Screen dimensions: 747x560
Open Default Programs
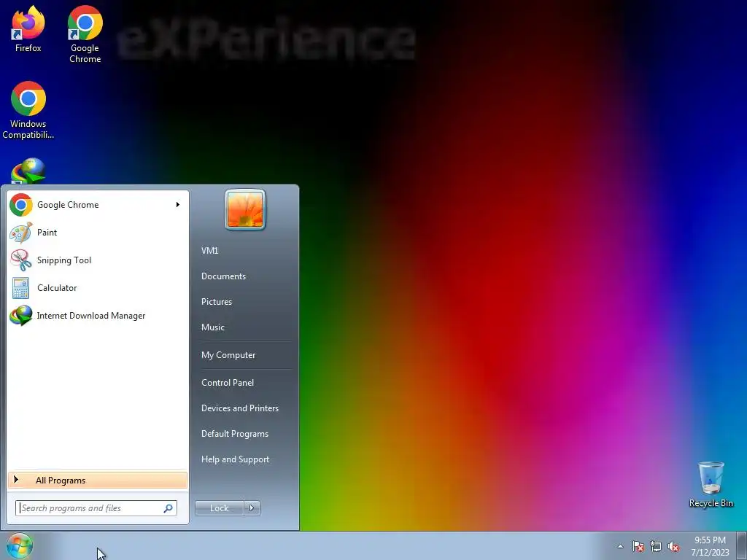(x=235, y=434)
